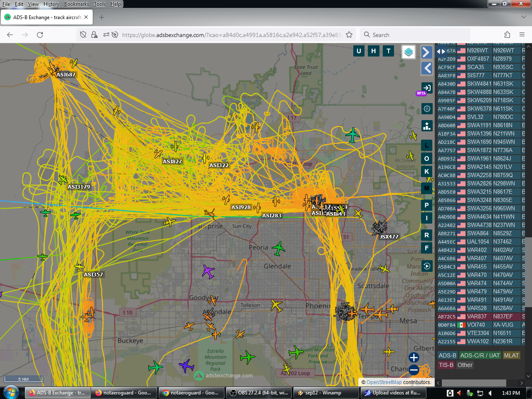Toggle the M map option
Image resolution: width=532 pixels, height=399 pixels.
click(426, 188)
